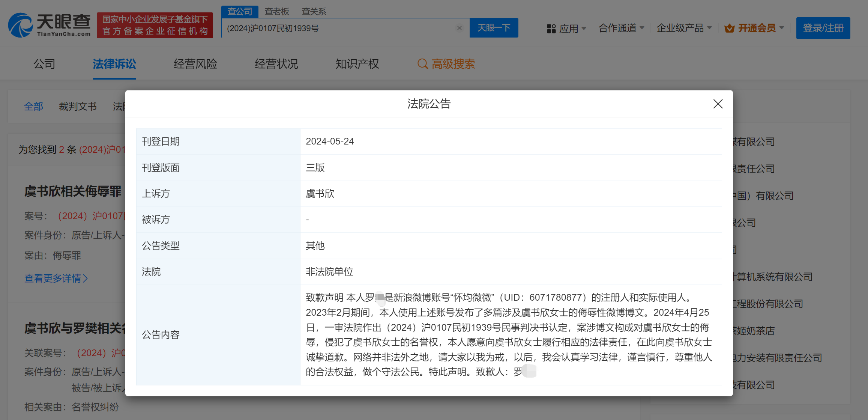
Task: Expand the 企业级产品 dropdown
Action: tap(709, 28)
